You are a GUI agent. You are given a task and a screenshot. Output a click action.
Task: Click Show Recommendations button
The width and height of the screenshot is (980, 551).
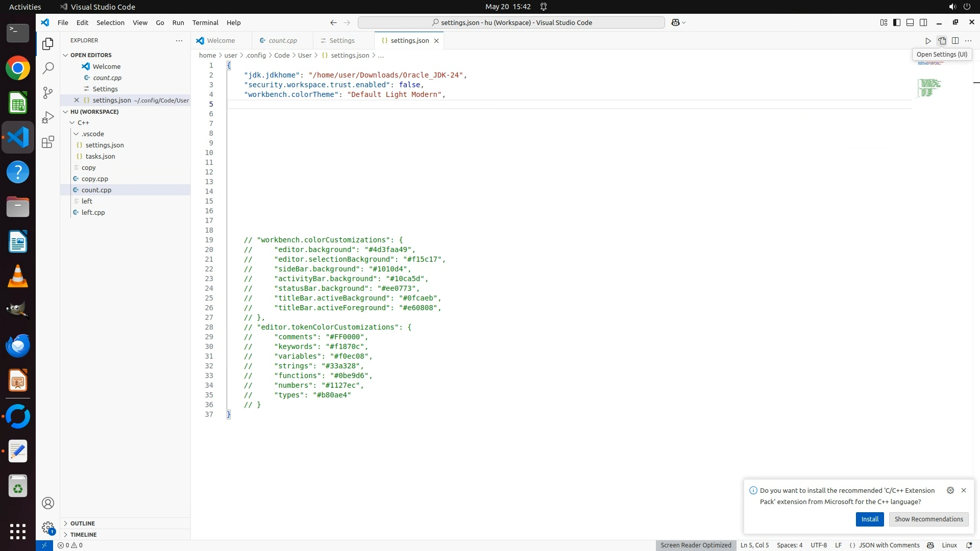tap(928, 519)
